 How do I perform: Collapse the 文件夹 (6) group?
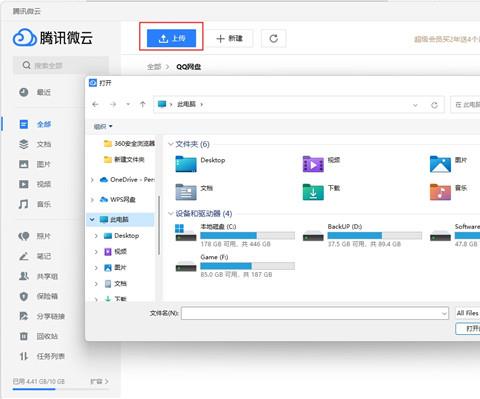tap(171, 144)
